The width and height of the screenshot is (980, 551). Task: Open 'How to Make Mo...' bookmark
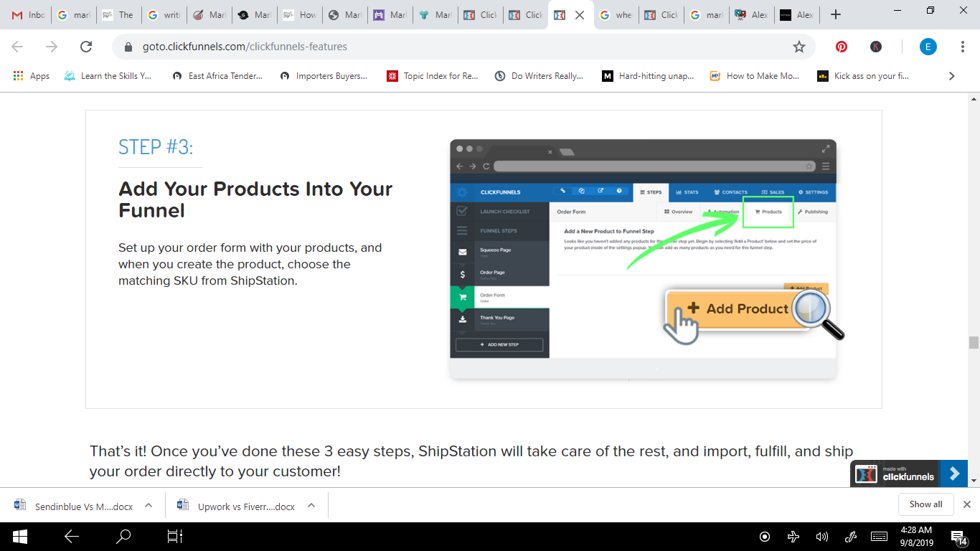tap(754, 76)
